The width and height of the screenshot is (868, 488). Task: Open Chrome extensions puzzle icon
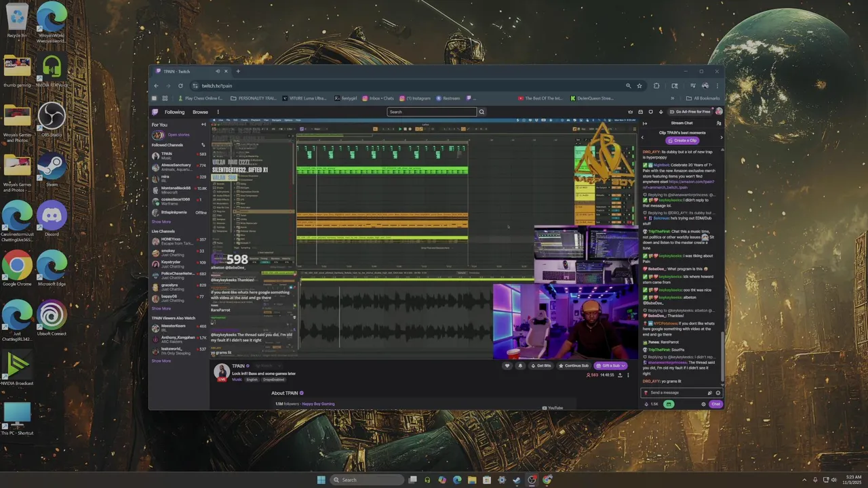656,86
